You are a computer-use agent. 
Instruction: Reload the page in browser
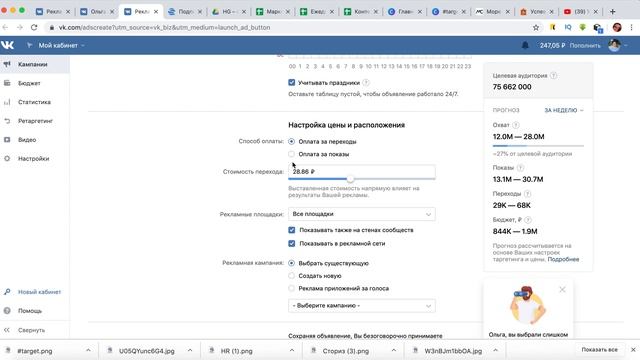34,27
